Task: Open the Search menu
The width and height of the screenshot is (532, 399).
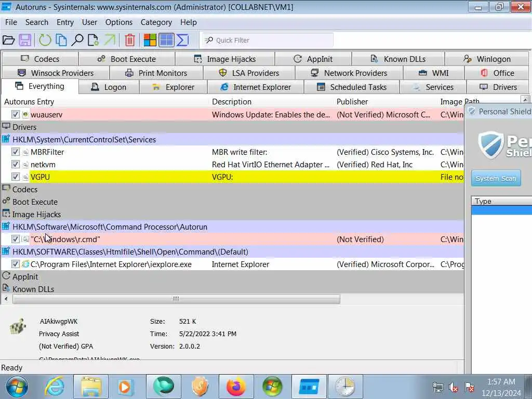Action: tap(37, 22)
